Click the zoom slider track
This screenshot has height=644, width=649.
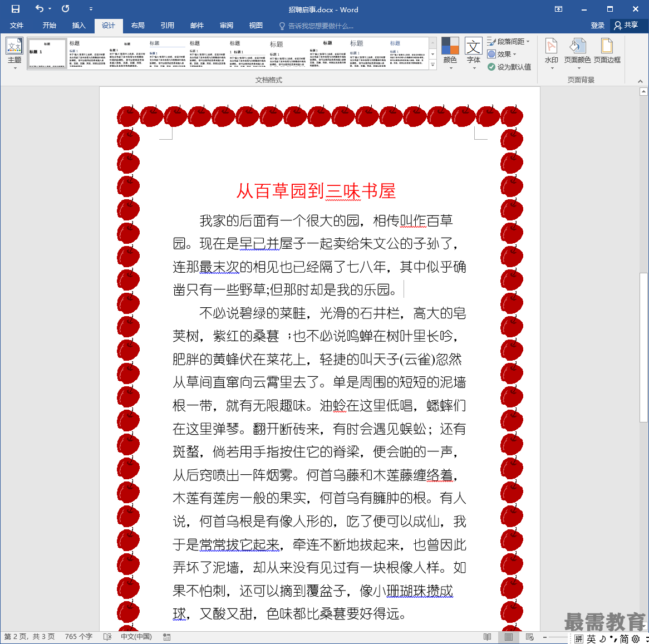[x=558, y=637]
